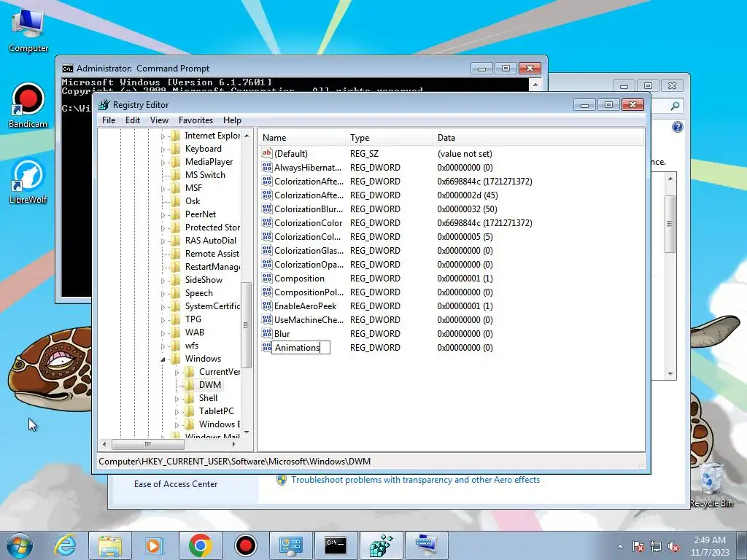
Task: Select the Blur DWORD value icon
Action: click(267, 333)
